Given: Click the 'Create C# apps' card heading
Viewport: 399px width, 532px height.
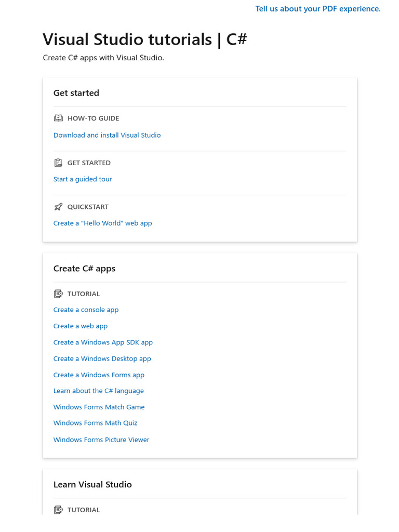Looking at the screenshot, I should (x=85, y=269).
